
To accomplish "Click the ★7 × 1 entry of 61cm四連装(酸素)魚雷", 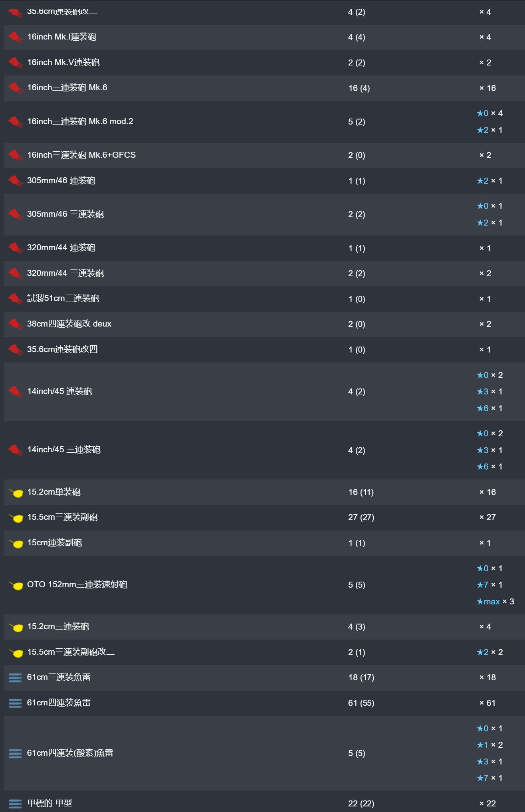I will (489, 778).
